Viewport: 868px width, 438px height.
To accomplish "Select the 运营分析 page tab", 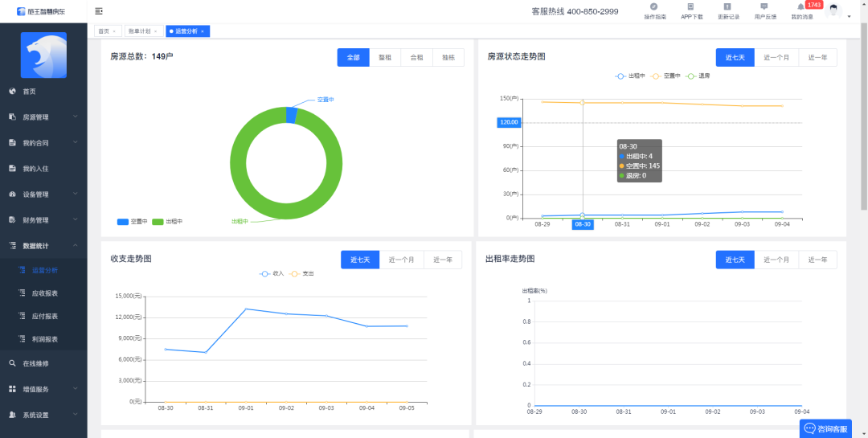I will pos(187,31).
